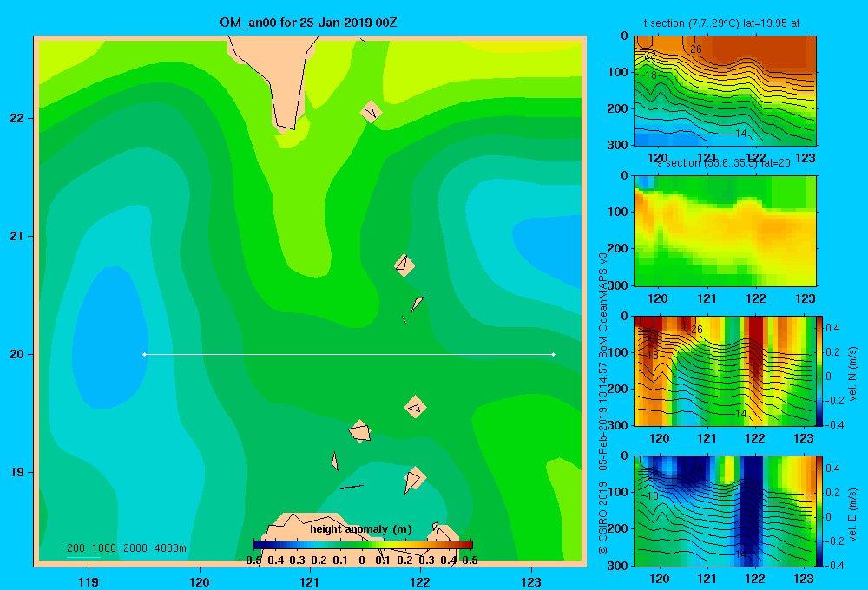Click the 'vel. E (m/s)' axis label
This screenshot has width=868, height=590.
852,515
